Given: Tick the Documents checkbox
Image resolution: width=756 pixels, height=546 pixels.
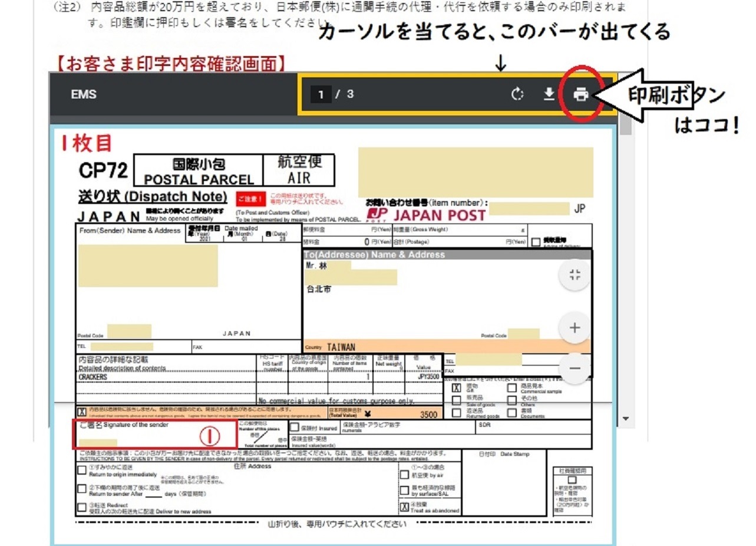Looking at the screenshot, I should [511, 413].
